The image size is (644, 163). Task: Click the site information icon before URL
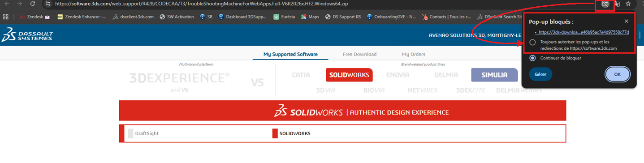coord(48,4)
